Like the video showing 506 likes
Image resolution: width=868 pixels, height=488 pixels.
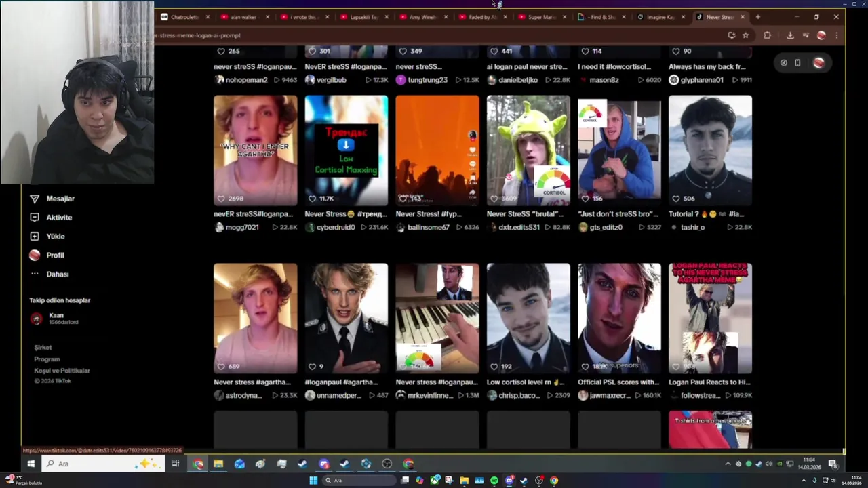tap(675, 199)
